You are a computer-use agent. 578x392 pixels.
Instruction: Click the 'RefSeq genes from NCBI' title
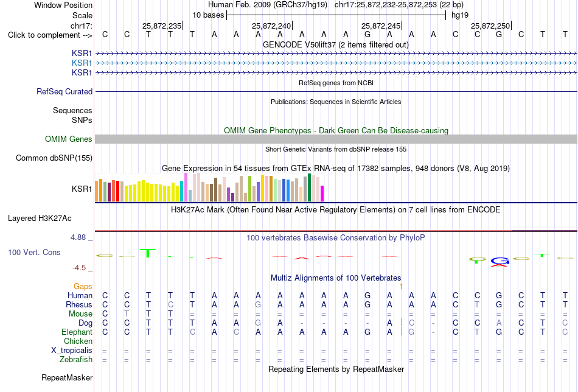coord(336,83)
